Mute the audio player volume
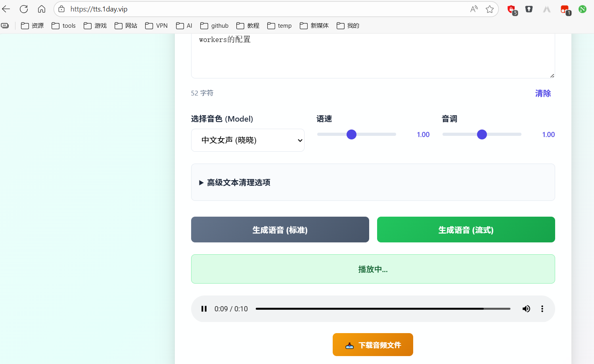This screenshot has width=594, height=364. tap(526, 309)
